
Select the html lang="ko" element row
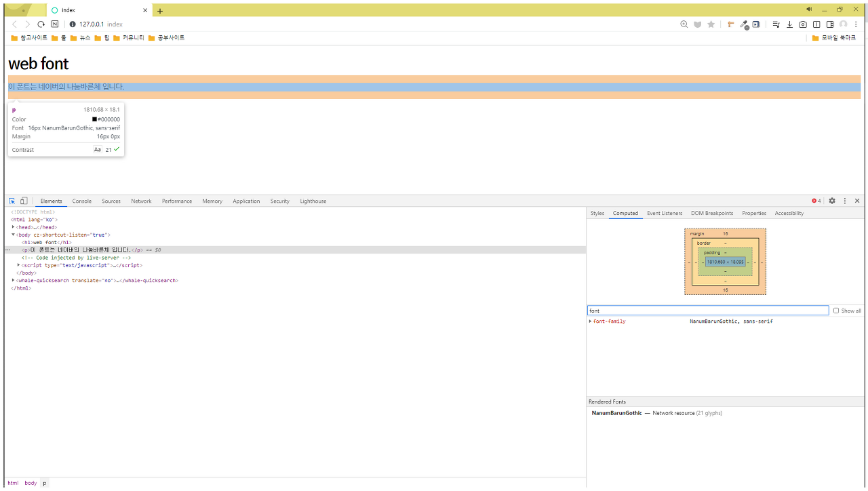pos(295,220)
